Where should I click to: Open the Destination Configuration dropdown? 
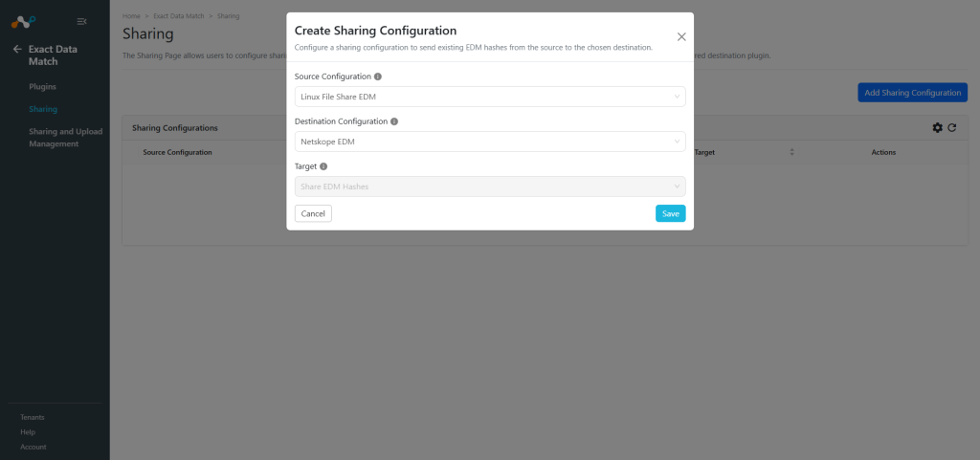coord(490,142)
